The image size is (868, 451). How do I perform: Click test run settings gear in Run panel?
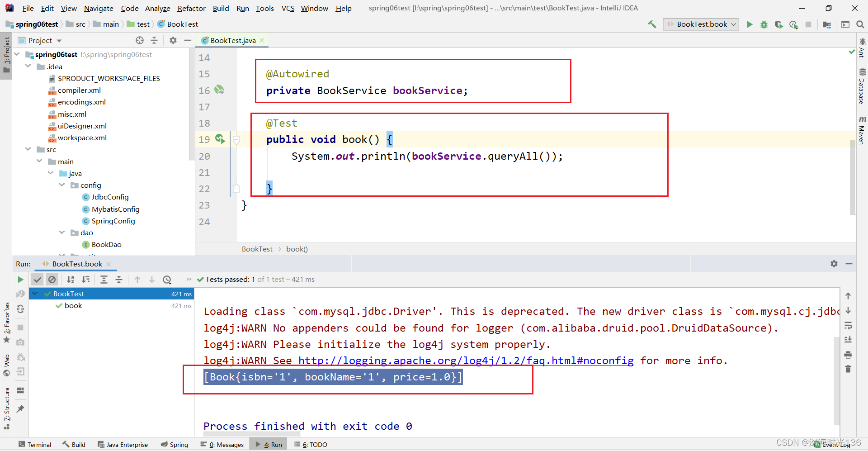click(x=834, y=264)
